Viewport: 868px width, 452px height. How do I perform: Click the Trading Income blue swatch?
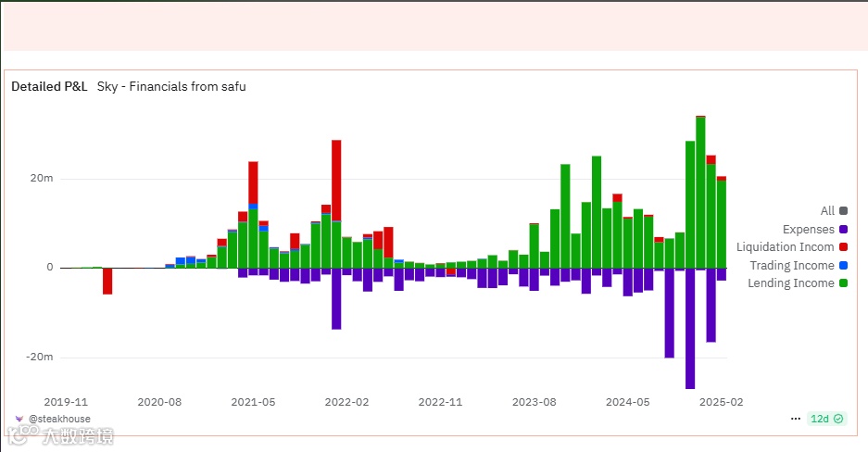click(x=843, y=265)
